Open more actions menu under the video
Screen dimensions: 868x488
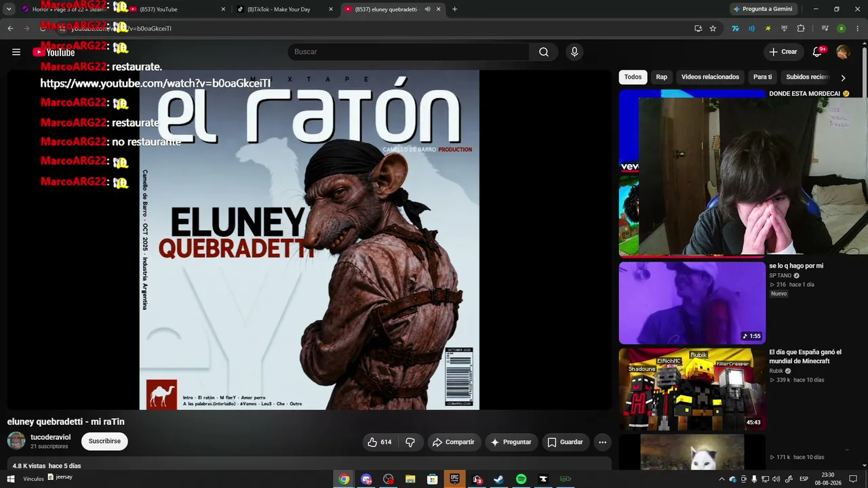602,442
